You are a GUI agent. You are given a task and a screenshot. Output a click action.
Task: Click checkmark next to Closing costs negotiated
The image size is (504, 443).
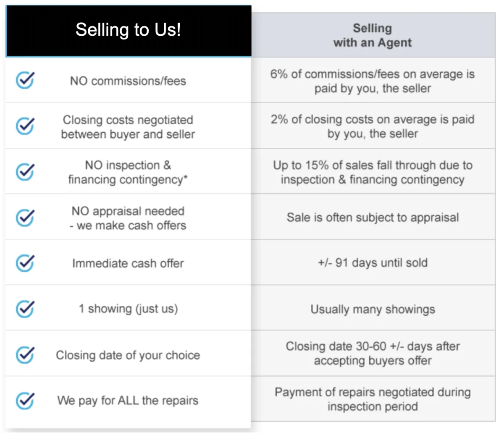[x=25, y=126]
